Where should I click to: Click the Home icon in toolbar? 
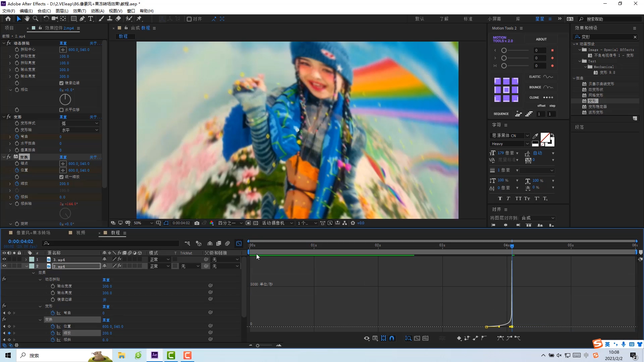pos(8,19)
